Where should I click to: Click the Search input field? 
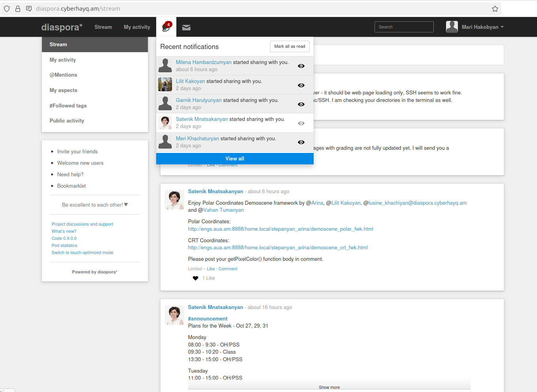tap(404, 27)
